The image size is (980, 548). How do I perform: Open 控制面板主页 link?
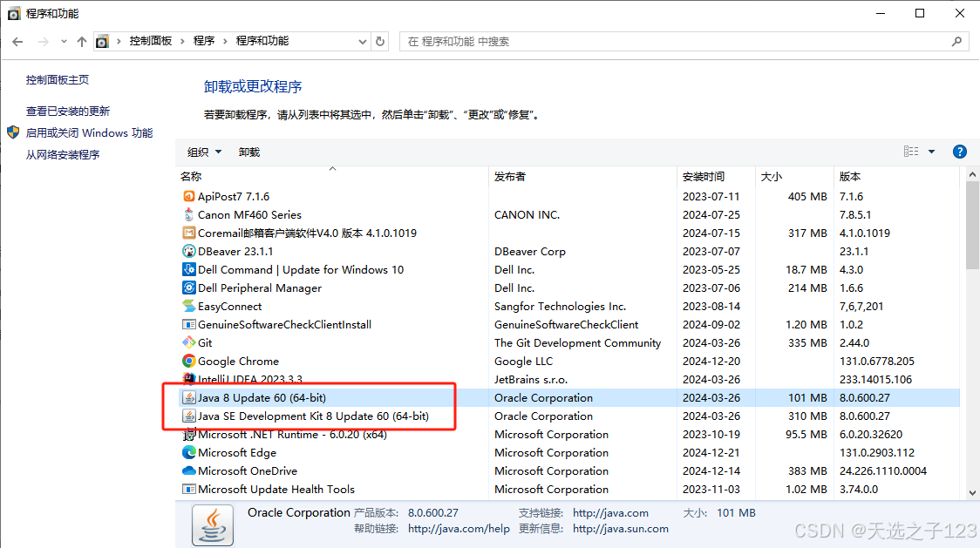tap(58, 79)
